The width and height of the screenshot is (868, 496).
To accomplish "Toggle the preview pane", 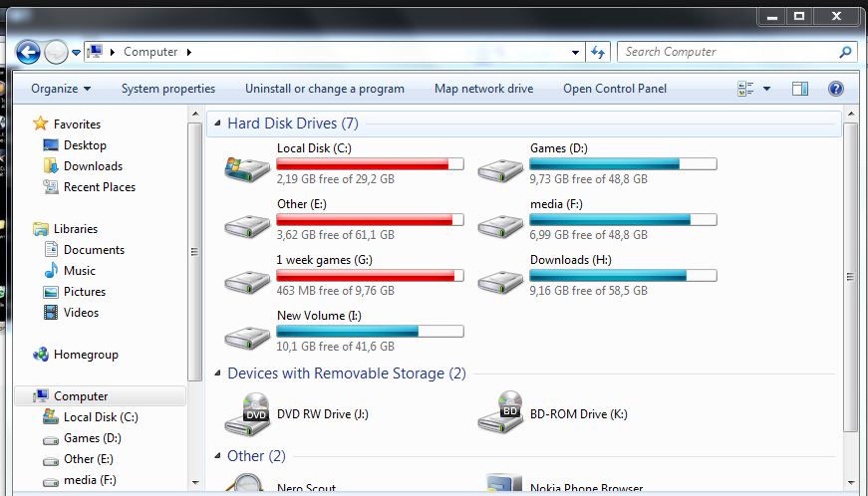I will click(800, 89).
